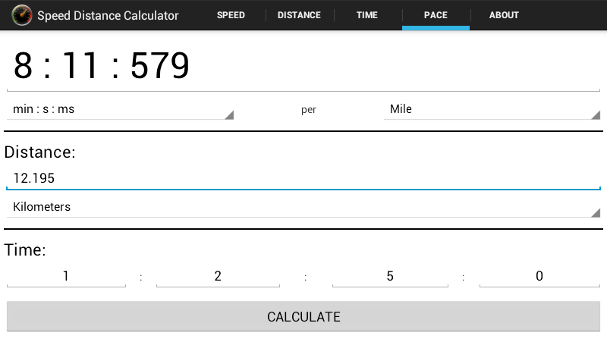Click the hours time field
Image resolution: width=607 pixels, height=364 pixels.
[66, 276]
